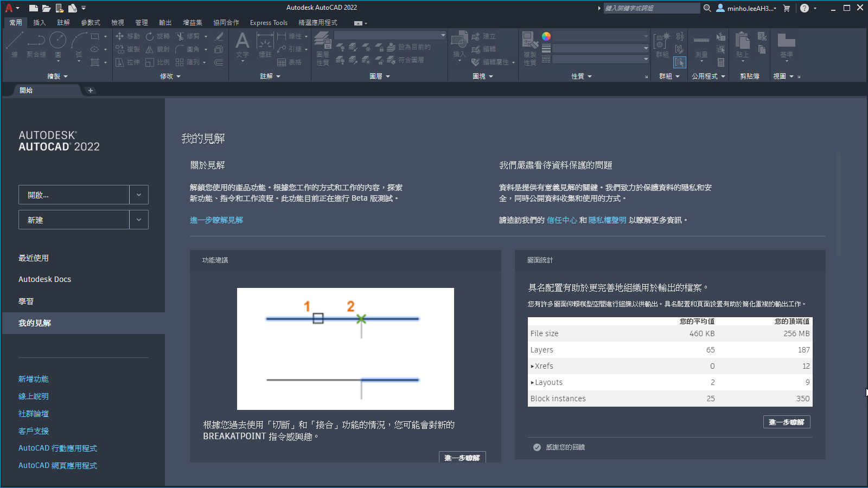
Task: Open the Autodesk App Store cart icon
Action: click(x=787, y=8)
